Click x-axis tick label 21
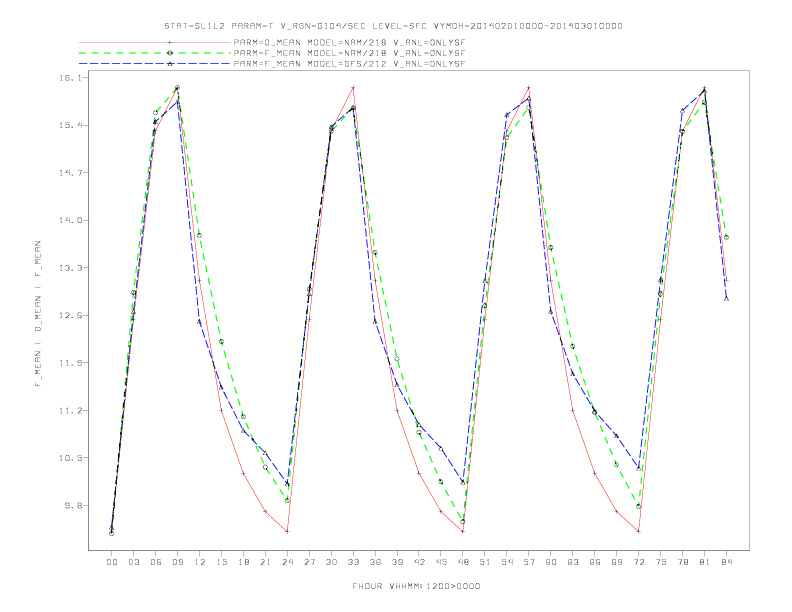Viewport: 792px width, 612px height. coord(265,562)
